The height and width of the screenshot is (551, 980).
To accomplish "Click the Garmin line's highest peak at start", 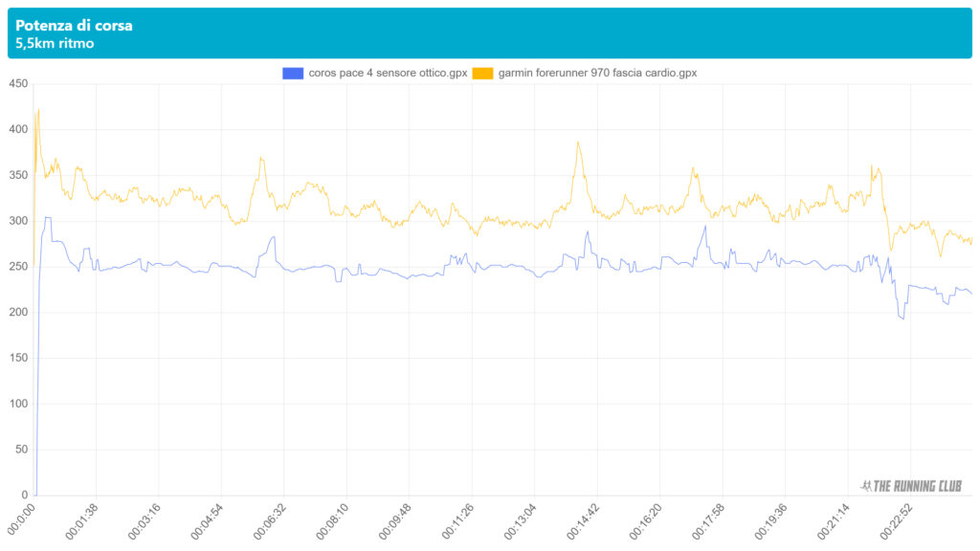I will click(38, 110).
